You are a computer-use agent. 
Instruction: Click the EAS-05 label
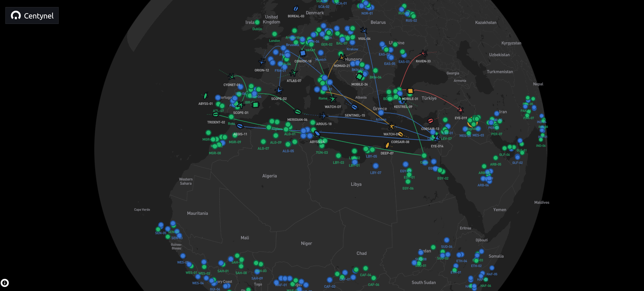[390, 64]
